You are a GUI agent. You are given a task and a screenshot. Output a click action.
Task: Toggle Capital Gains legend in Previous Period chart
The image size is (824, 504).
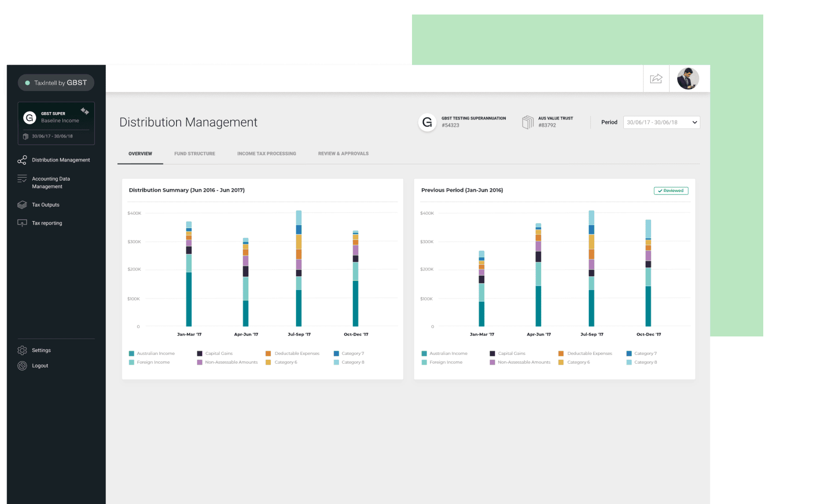[508, 354]
